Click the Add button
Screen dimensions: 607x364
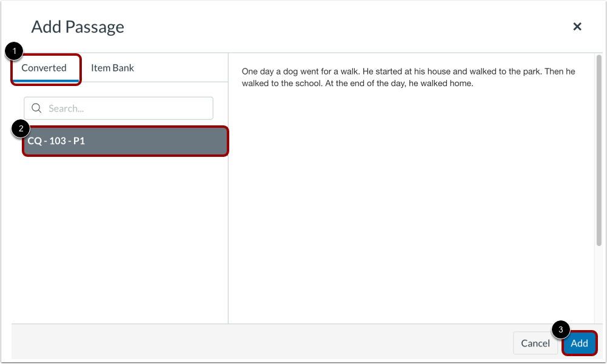coord(579,343)
